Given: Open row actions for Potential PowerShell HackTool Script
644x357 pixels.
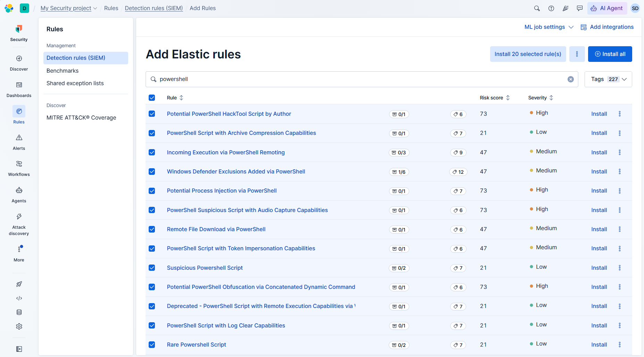Looking at the screenshot, I should pos(620,114).
